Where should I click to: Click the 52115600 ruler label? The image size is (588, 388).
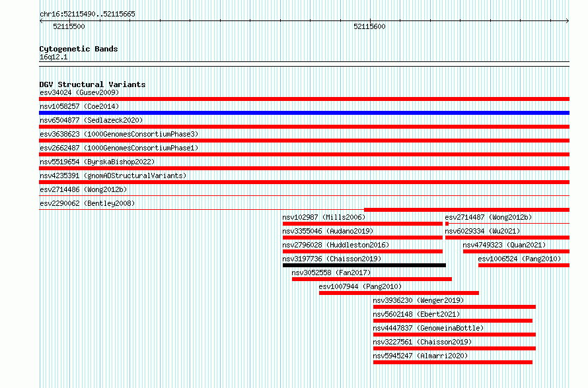pos(369,26)
